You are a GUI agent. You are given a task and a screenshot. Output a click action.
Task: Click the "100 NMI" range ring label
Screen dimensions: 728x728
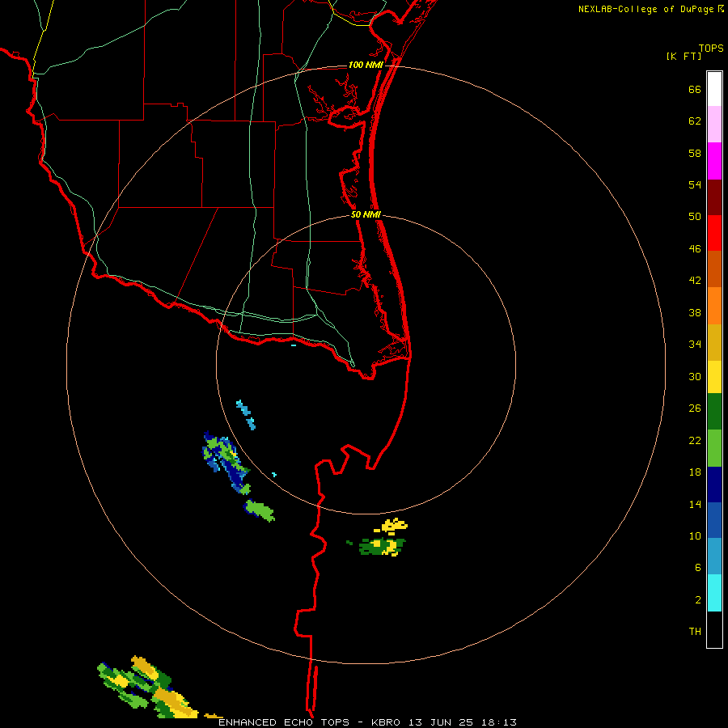pos(366,65)
